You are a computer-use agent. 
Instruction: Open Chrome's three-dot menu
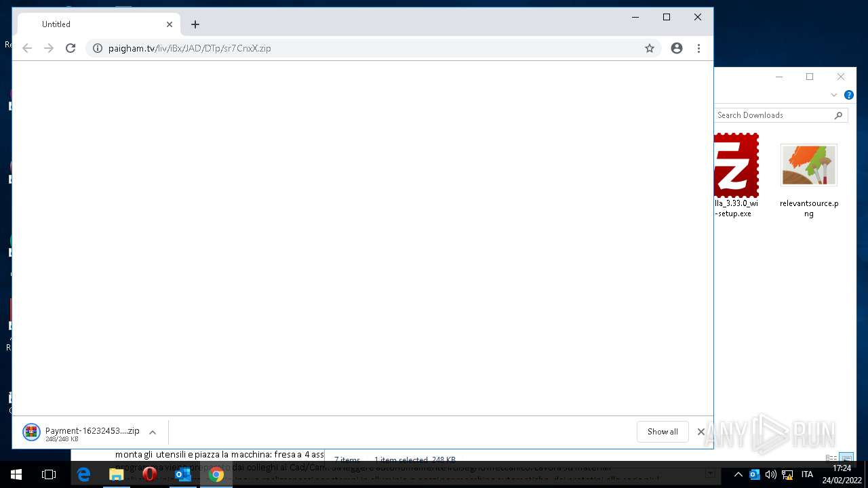point(698,48)
